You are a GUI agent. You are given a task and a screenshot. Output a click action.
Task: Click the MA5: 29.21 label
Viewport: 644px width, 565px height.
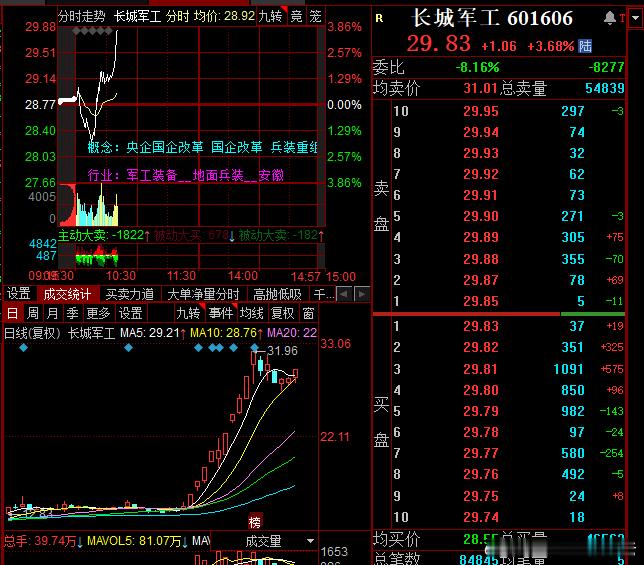pos(150,333)
